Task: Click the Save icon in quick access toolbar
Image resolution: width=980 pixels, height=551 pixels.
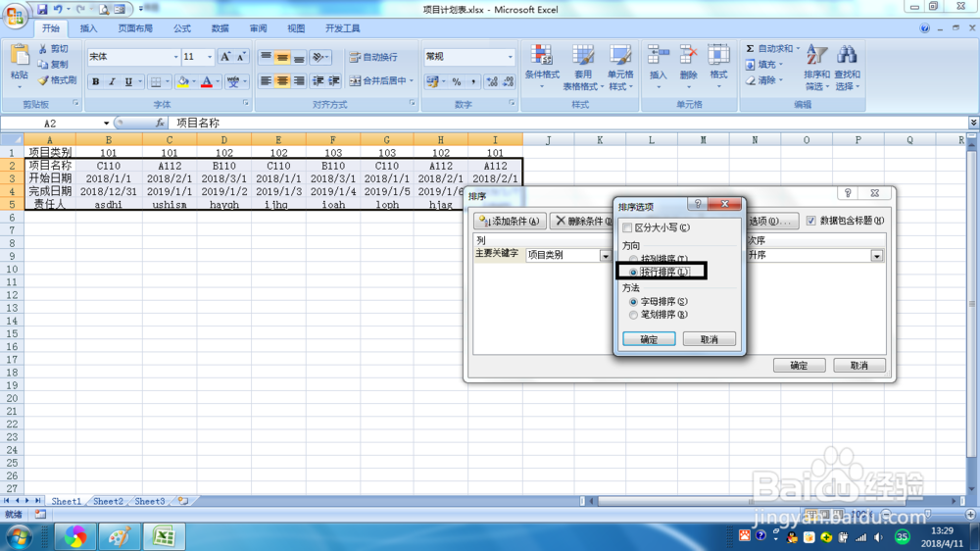Action: point(42,9)
